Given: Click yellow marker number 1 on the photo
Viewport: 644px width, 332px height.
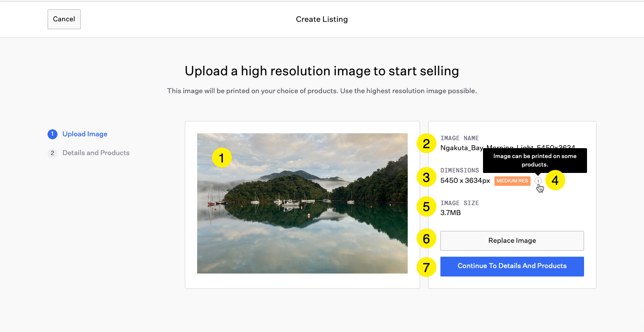Looking at the screenshot, I should pos(222,158).
